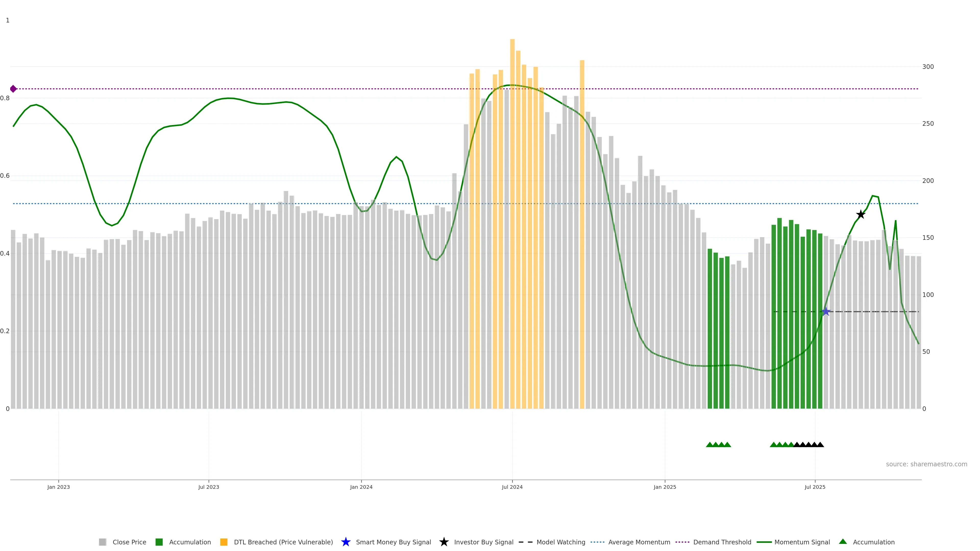Toggle Model Watching legend entry
The width and height of the screenshot is (980, 551).
560,542
